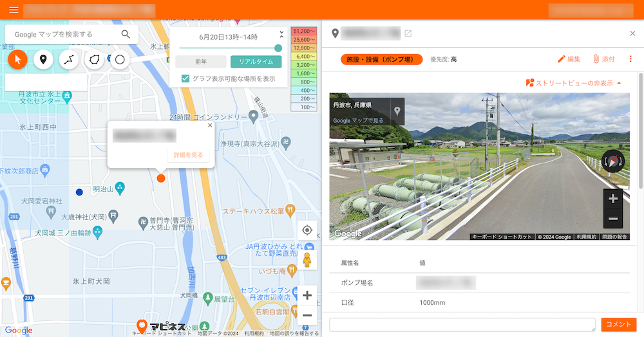Zoom in on the map

coord(307,295)
